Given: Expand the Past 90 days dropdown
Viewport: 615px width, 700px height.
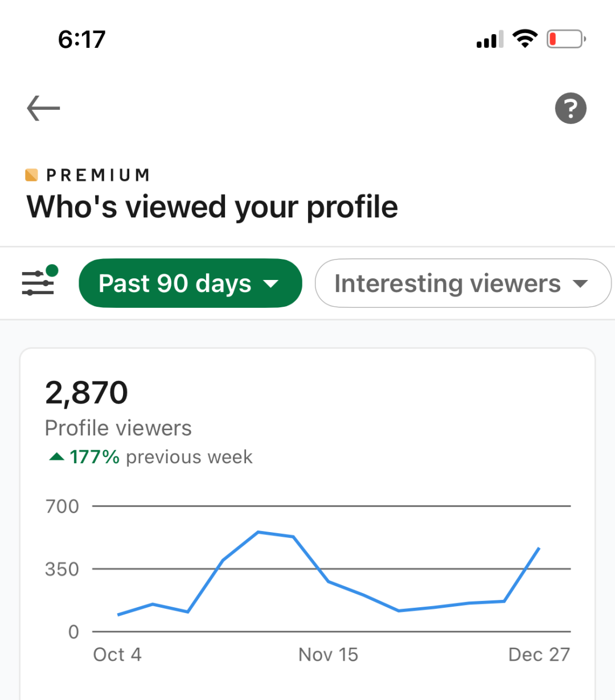Looking at the screenshot, I should click(190, 283).
